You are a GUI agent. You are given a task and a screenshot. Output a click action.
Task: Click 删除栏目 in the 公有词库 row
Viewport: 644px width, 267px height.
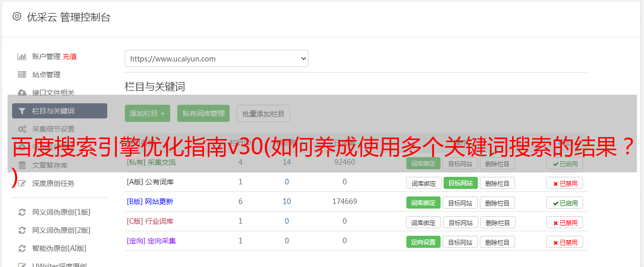(x=497, y=183)
